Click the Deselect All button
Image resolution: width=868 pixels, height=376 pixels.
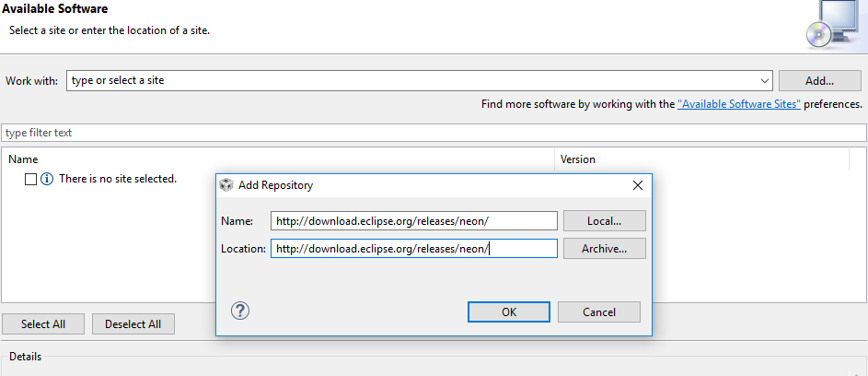(x=133, y=323)
